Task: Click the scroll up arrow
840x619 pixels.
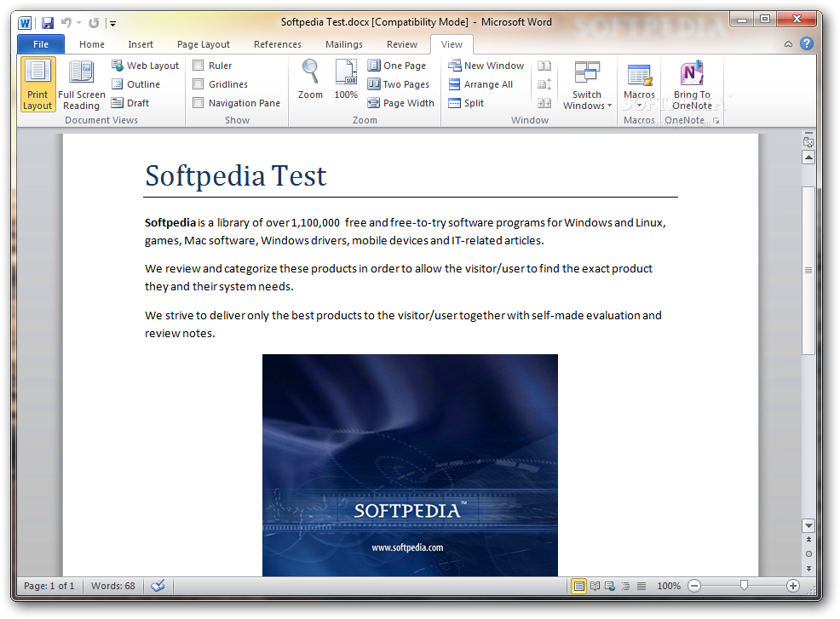Action: point(808,158)
